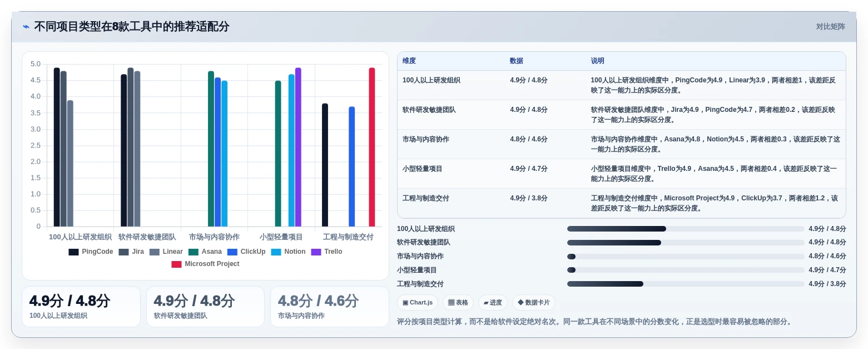Open the 100人以上研发组织 score card
The image size is (868, 349).
(x=81, y=307)
